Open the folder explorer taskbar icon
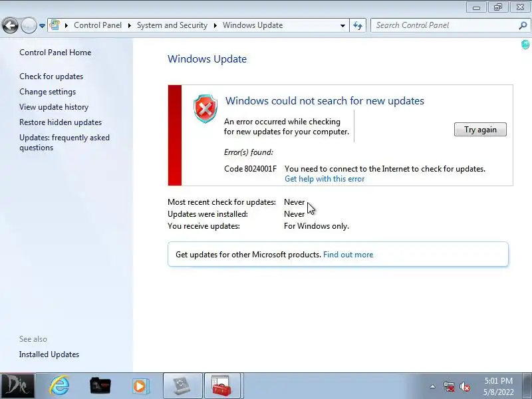Image resolution: width=532 pixels, height=399 pixels. tap(100, 386)
